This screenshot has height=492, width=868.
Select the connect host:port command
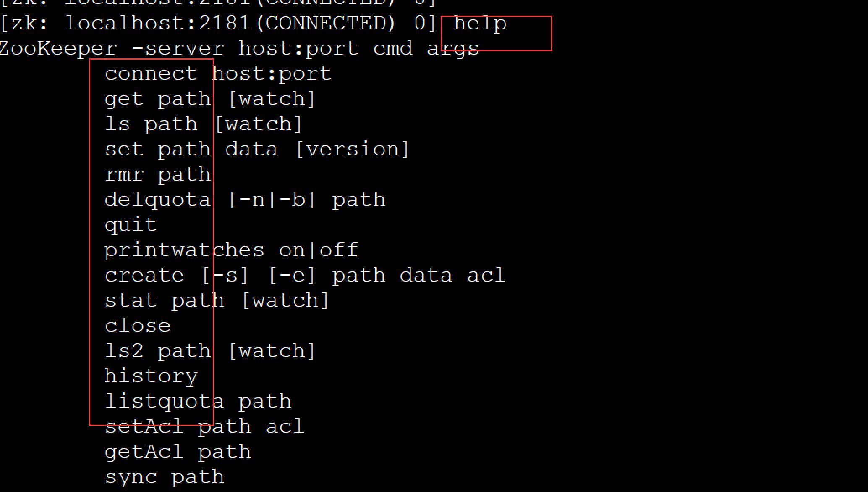coord(217,74)
